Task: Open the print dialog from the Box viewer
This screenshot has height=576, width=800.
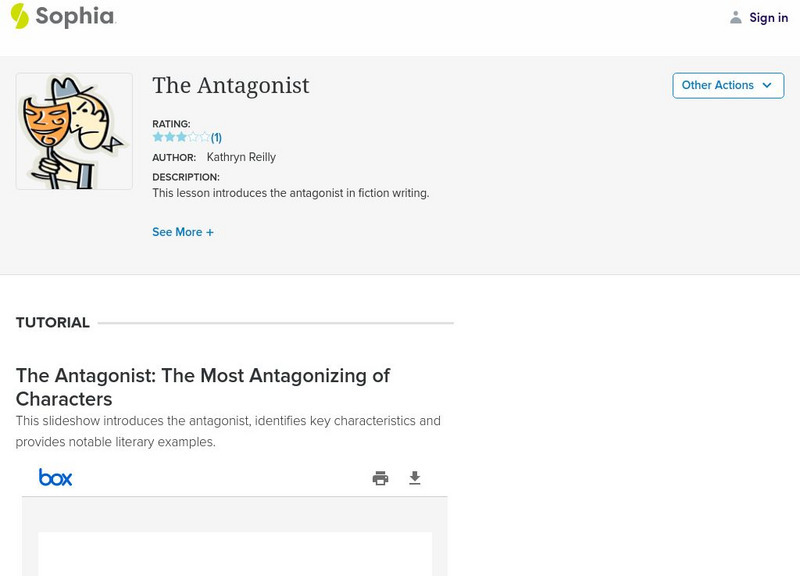Action: [x=380, y=478]
